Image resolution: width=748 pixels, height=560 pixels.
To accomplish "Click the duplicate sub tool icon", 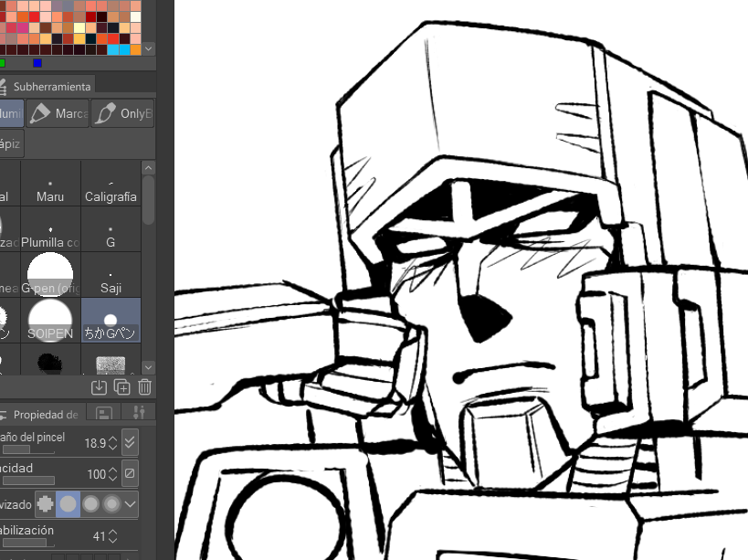I will point(122,386).
